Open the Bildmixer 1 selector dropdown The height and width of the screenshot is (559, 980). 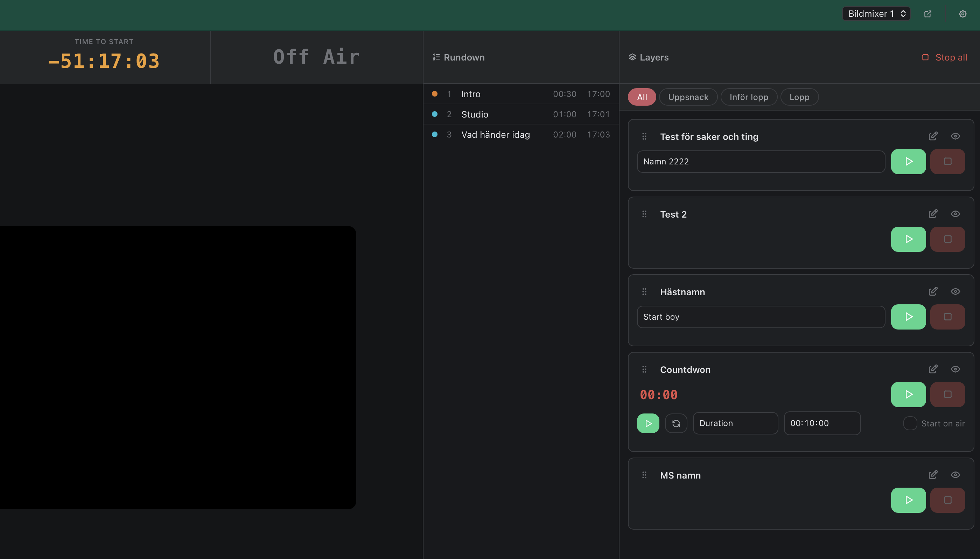pyautogui.click(x=876, y=14)
